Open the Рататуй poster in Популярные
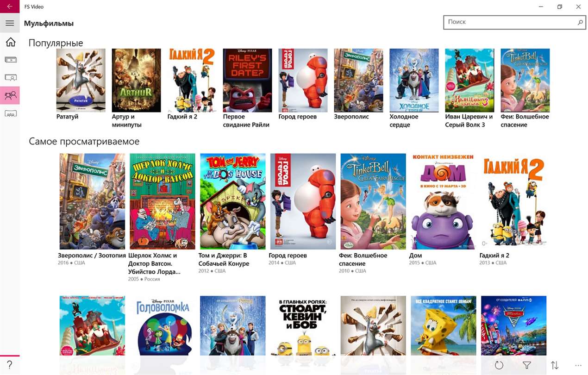This screenshot has width=588, height=375. (81, 80)
